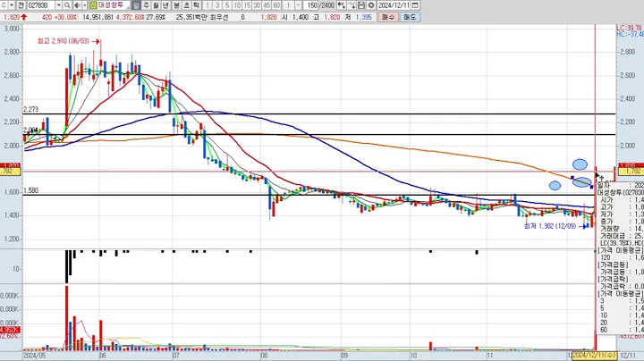This screenshot has height=361, width=644.
Task: Click the candle chart type icon
Action: pyautogui.click(x=342, y=5)
